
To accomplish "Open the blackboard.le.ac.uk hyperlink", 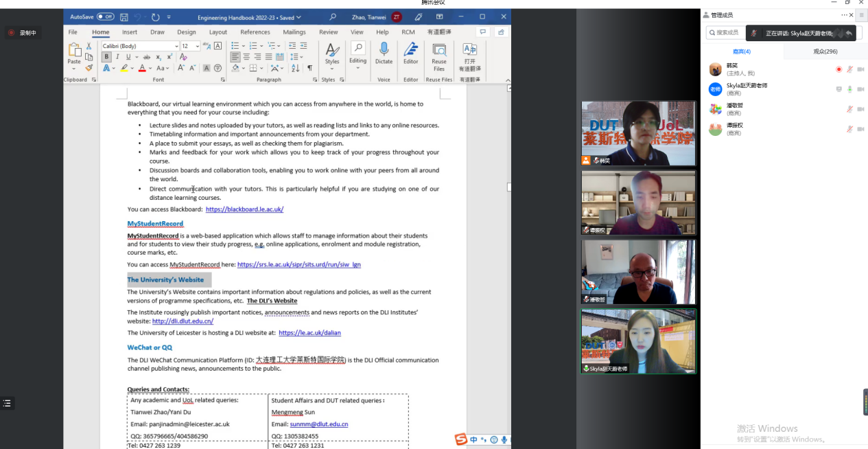I will point(244,209).
